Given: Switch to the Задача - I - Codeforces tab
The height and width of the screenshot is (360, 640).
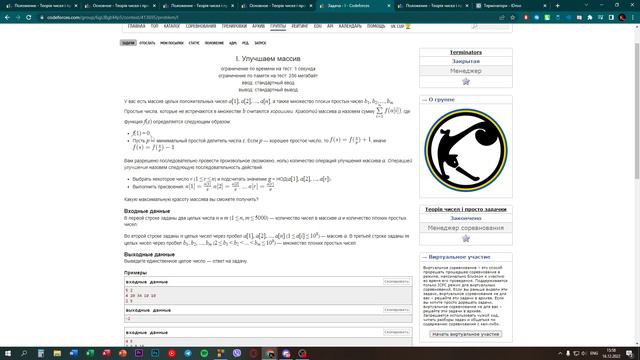Looking at the screenshot, I should click(354, 6).
